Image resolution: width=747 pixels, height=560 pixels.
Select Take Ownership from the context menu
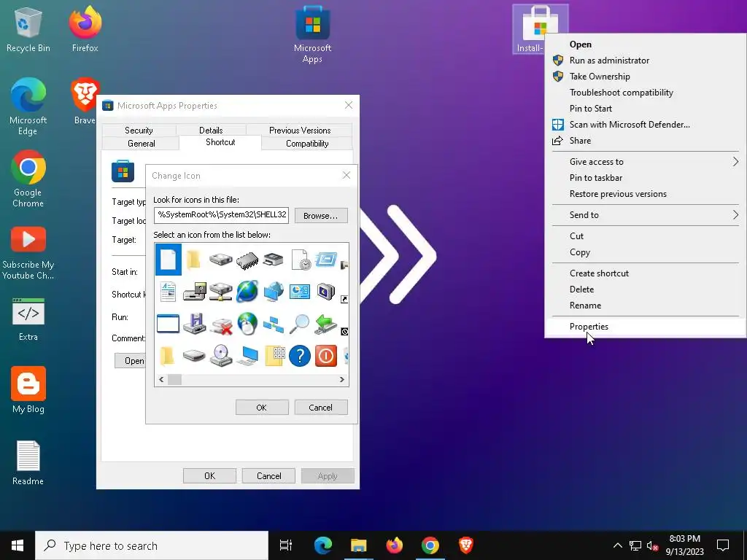pyautogui.click(x=645, y=77)
